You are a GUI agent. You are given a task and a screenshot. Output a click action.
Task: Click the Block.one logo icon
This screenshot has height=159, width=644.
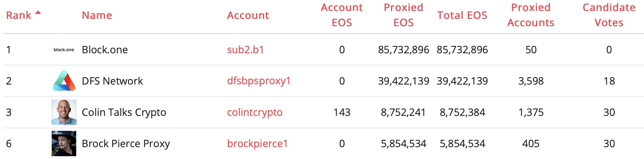64,50
